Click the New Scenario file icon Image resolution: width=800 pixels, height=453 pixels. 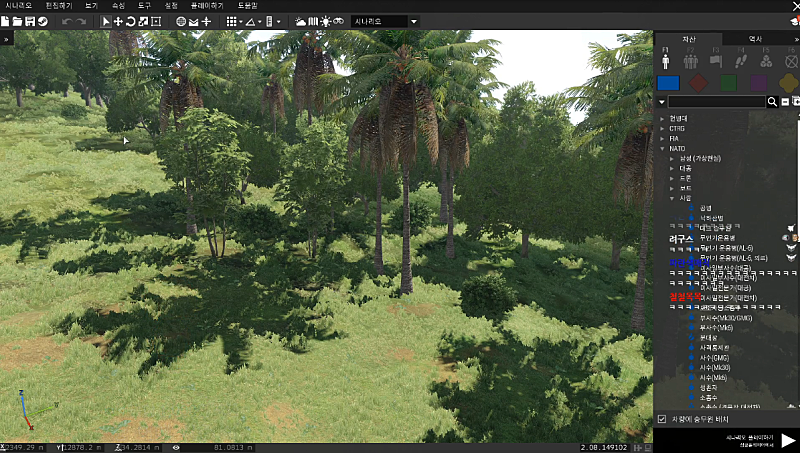pyautogui.click(x=5, y=21)
